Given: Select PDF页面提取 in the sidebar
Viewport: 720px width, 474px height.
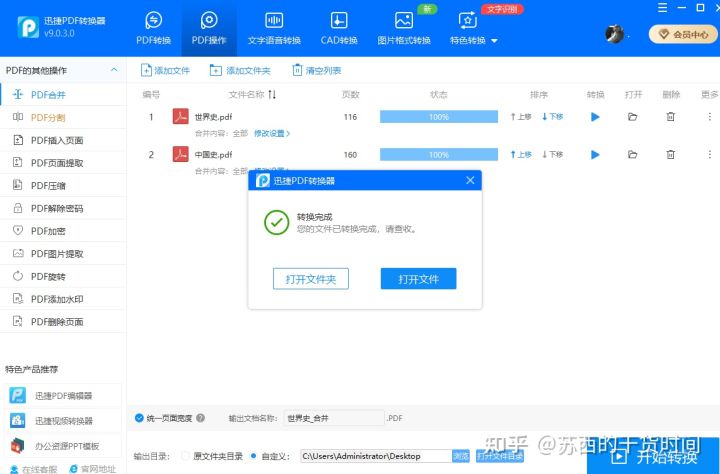Looking at the screenshot, I should (63, 163).
